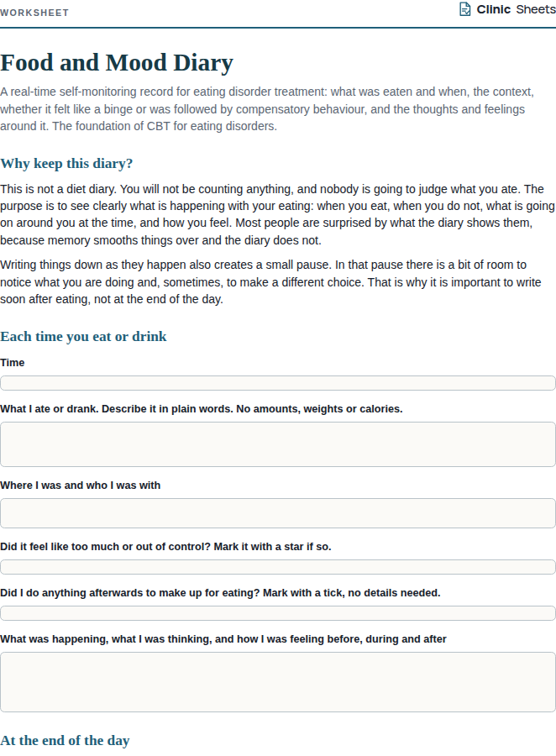Click the At the end of the day heading
556x756 pixels.
coord(66,741)
